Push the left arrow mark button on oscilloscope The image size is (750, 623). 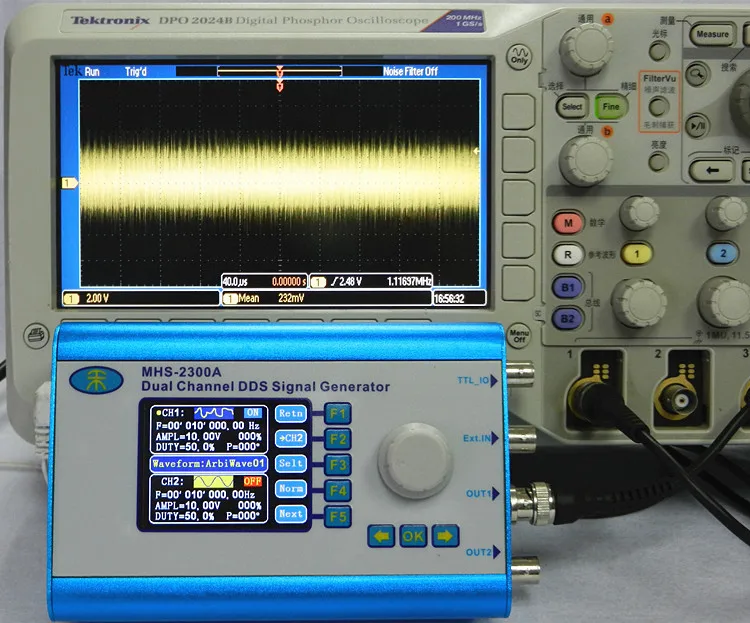[x=711, y=170]
